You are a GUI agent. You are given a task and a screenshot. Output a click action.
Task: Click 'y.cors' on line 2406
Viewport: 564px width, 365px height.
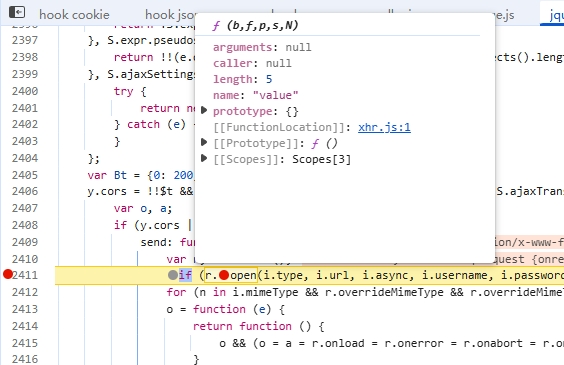(x=107, y=191)
